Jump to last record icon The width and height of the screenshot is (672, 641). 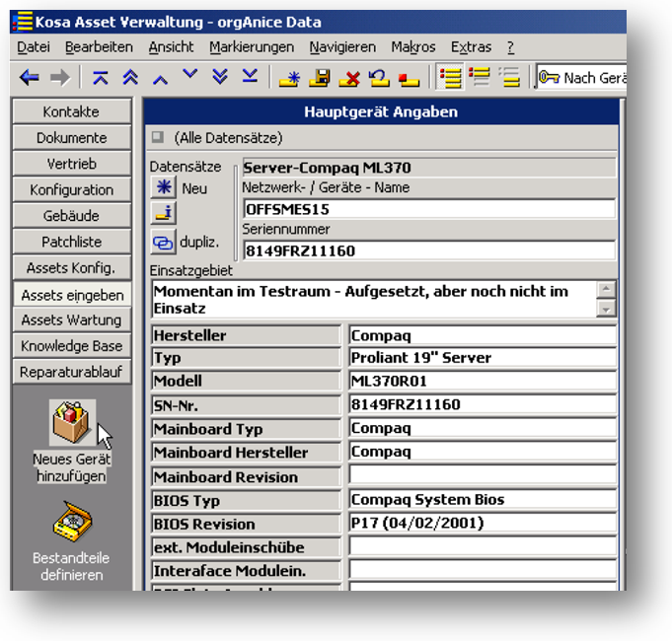click(x=250, y=76)
